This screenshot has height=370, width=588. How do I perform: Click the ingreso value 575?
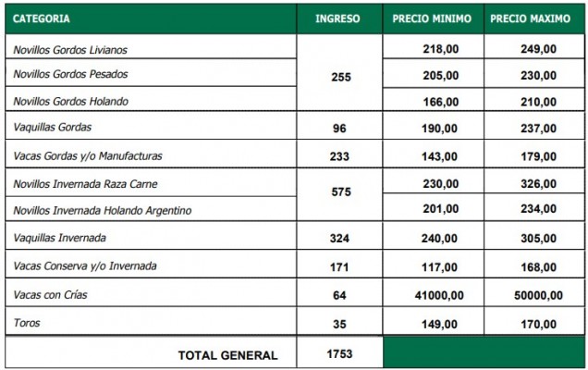click(339, 192)
